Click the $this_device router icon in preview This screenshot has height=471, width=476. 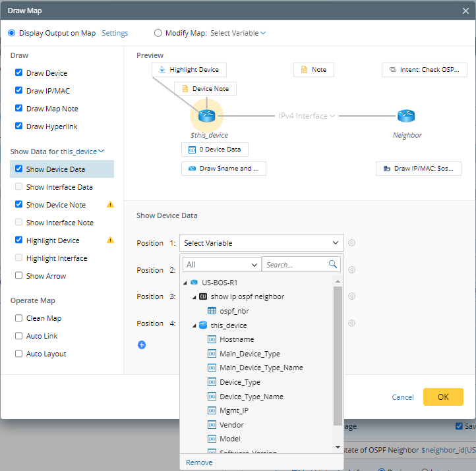(x=207, y=116)
